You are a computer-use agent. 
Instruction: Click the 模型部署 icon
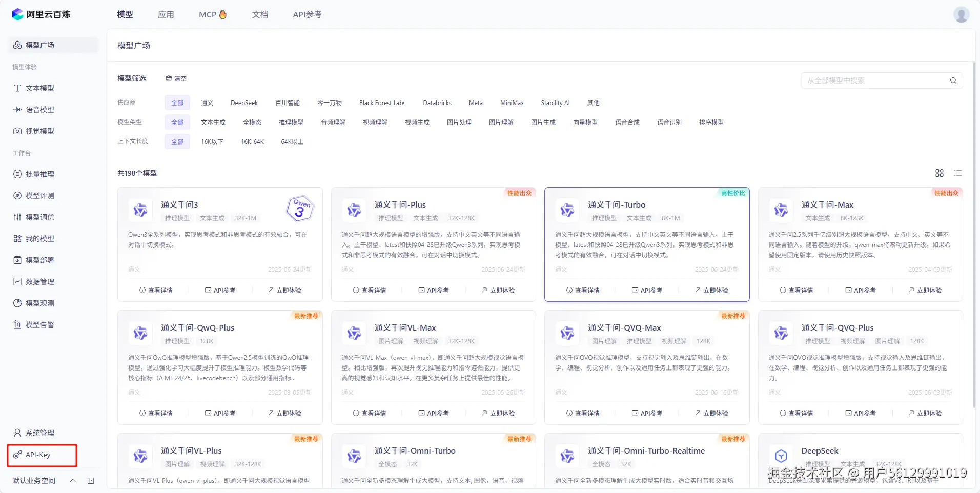point(17,260)
